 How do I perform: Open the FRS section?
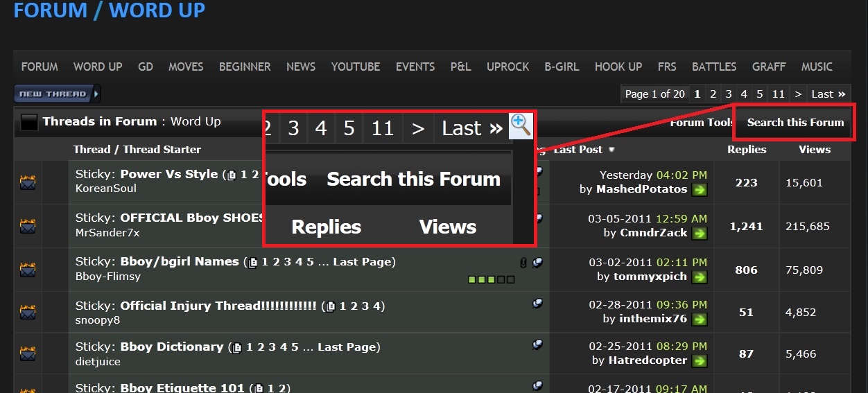[x=667, y=67]
